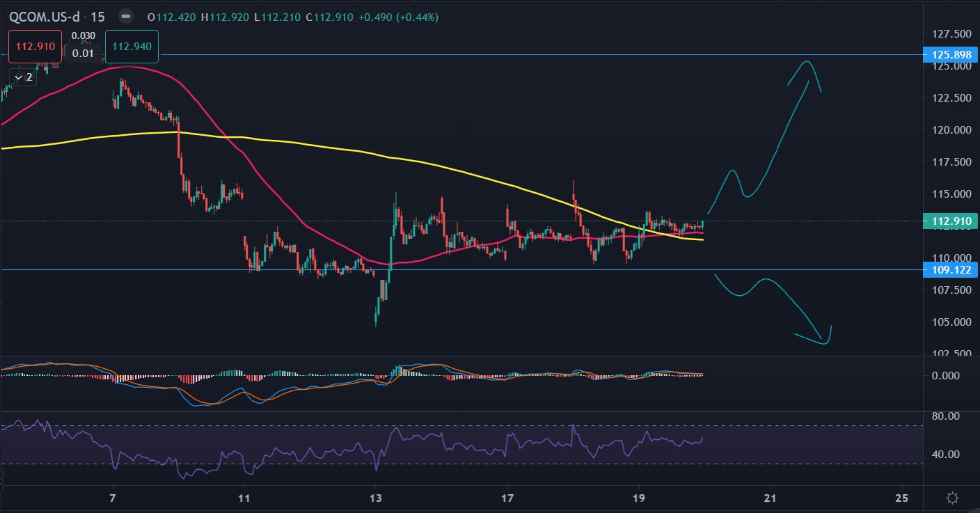Click the MACD histogram in the middle pane
This screenshot has height=513, width=980.
[188, 379]
